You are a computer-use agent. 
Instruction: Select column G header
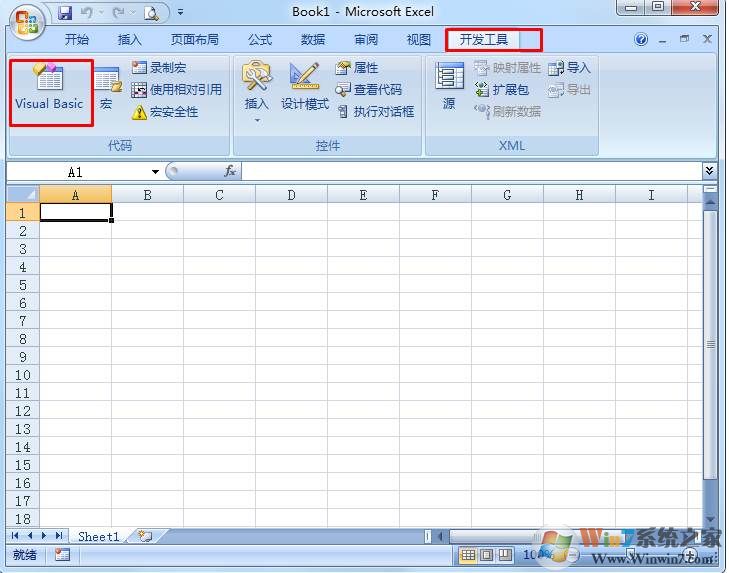[507, 195]
